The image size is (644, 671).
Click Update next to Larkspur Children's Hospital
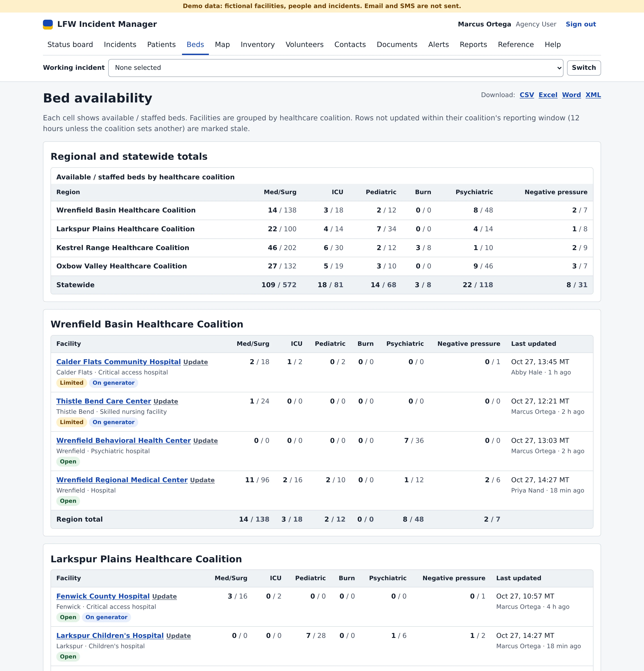tap(178, 636)
